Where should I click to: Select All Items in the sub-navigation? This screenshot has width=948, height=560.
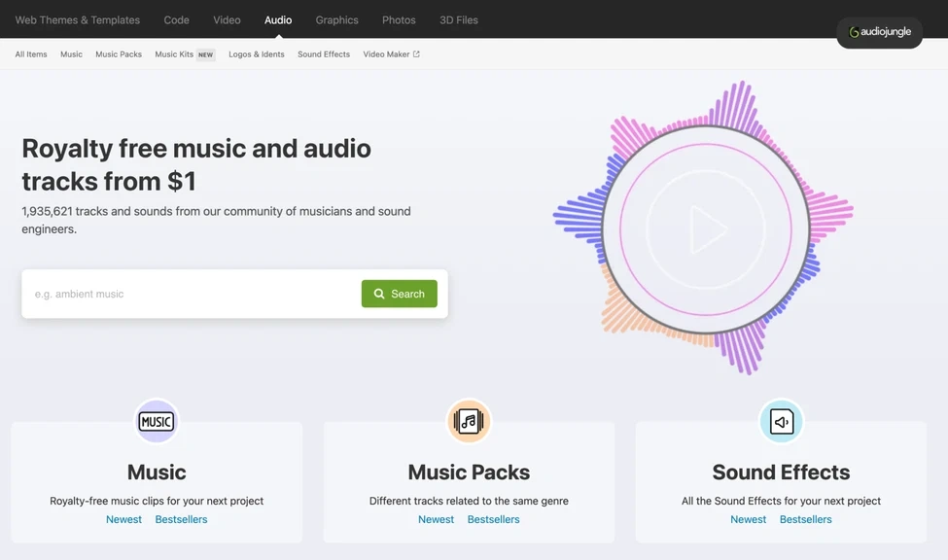(31, 53)
